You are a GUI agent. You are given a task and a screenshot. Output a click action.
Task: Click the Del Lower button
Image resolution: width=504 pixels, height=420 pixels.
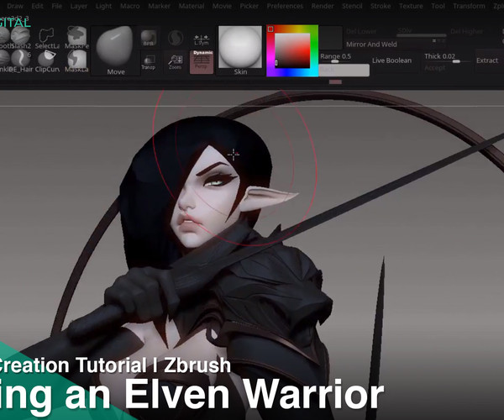(361, 31)
